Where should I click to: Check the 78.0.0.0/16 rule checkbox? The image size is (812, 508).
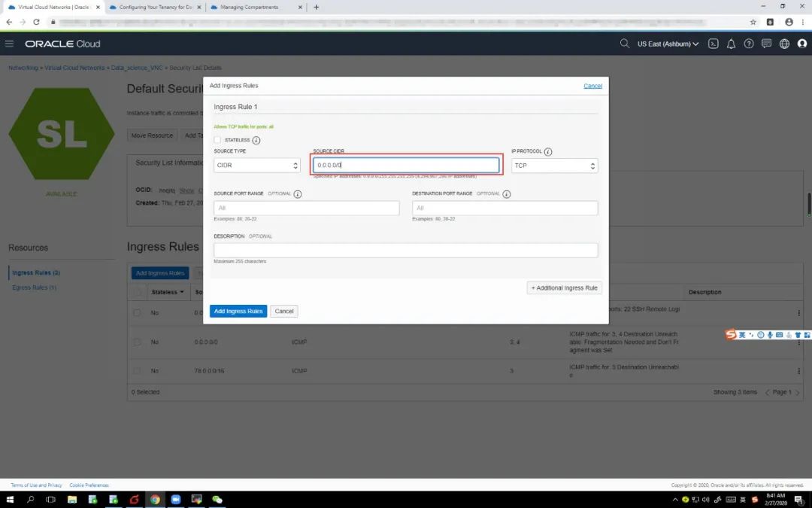138,370
